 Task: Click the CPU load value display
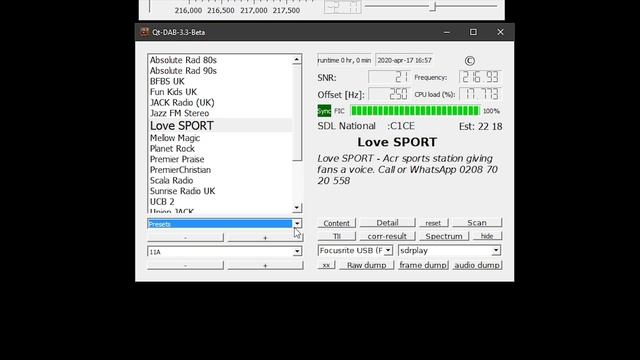(480, 94)
